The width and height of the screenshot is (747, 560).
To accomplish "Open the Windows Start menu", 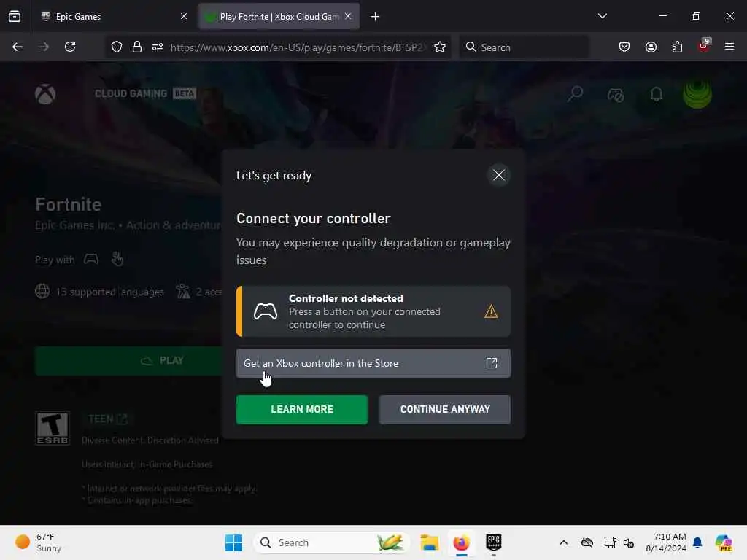I will (x=234, y=542).
